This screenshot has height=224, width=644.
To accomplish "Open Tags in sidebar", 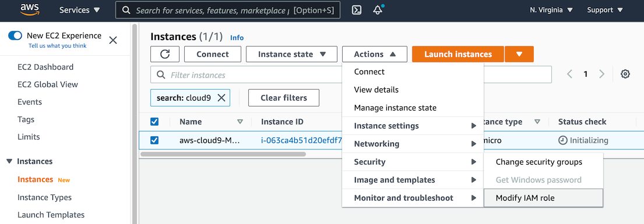I will 26,120.
